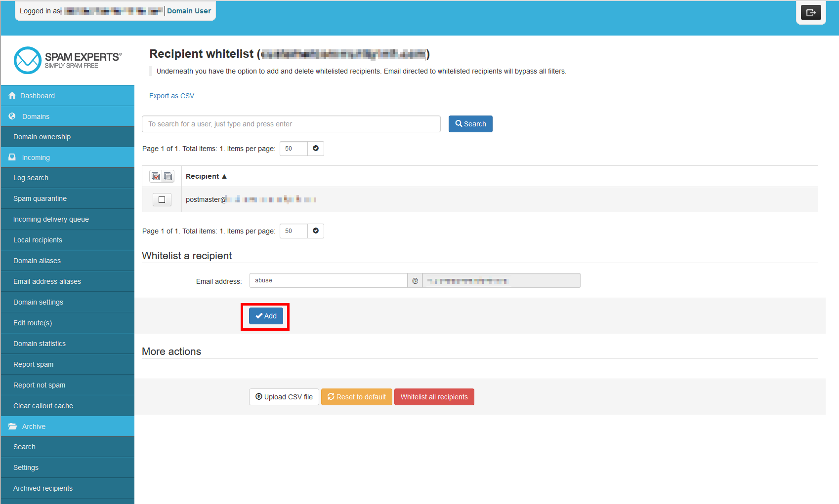Click the logout icon in top-right corner
The width and height of the screenshot is (839, 504).
(x=810, y=13)
